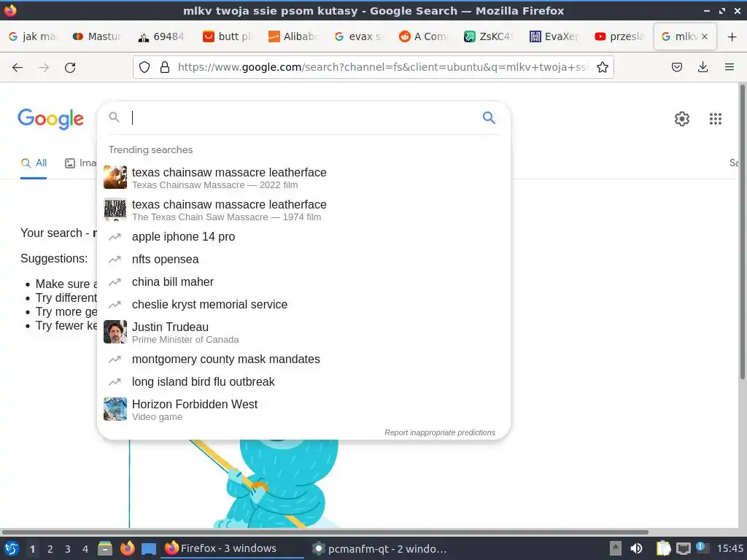Click 'Report inappropriate predictions' link
The image size is (747, 560).
pos(440,432)
